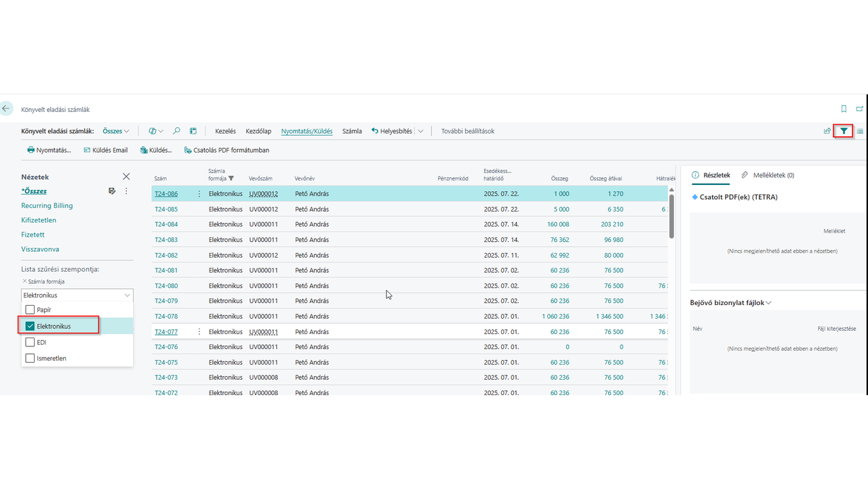Uncheck the Elektronikus option

30,326
